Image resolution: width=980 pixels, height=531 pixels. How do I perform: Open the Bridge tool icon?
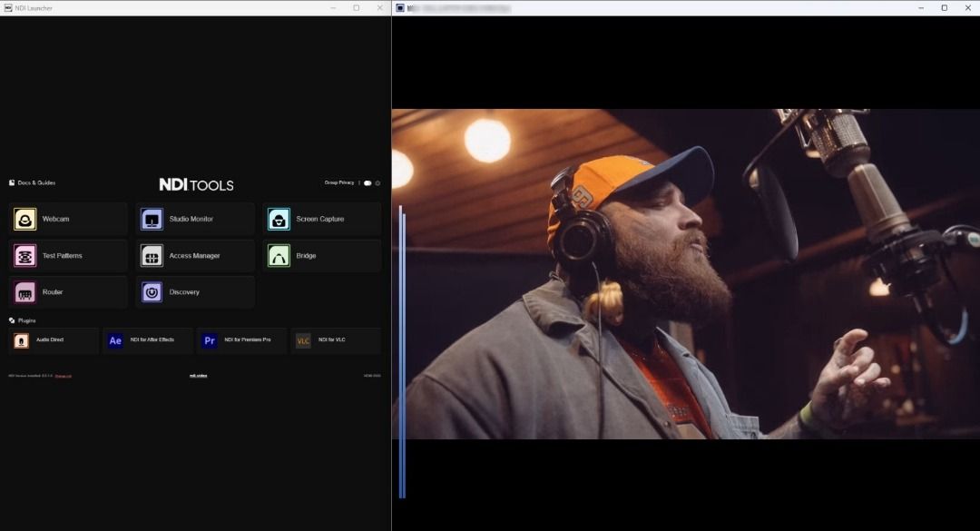279,256
